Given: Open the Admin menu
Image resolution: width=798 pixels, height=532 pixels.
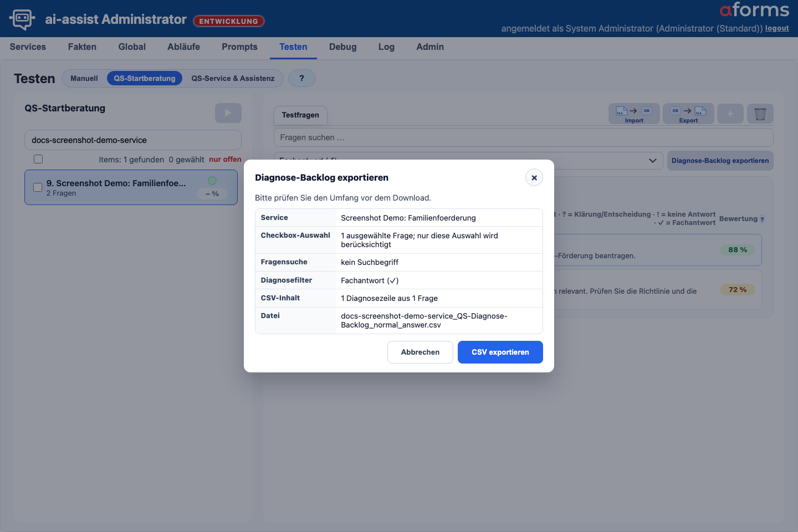Looking at the screenshot, I should click(430, 47).
